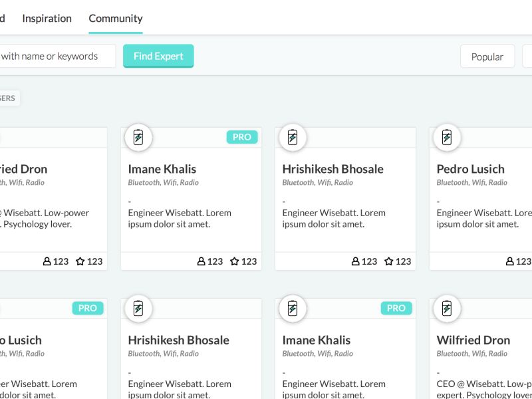Click 'Bluetooth, Wifi, Radio' under upper Imane Khalis
The width and height of the screenshot is (532, 399).
pos(163,182)
